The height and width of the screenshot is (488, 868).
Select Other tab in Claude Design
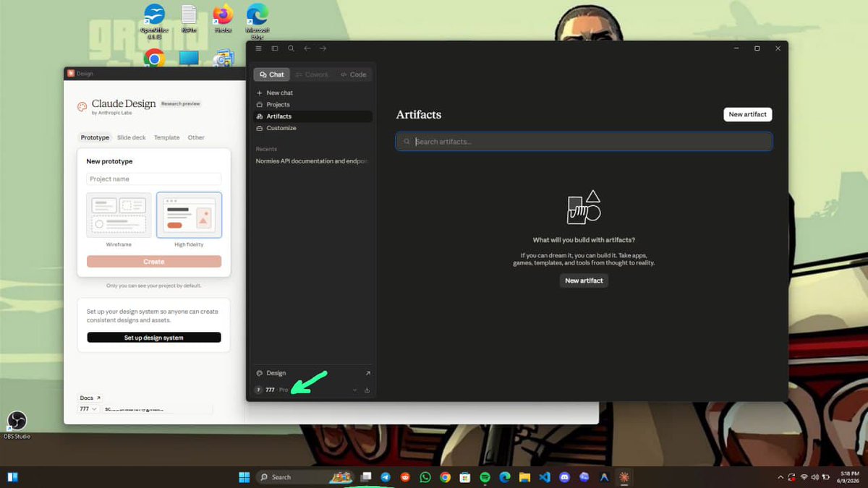[x=196, y=137]
